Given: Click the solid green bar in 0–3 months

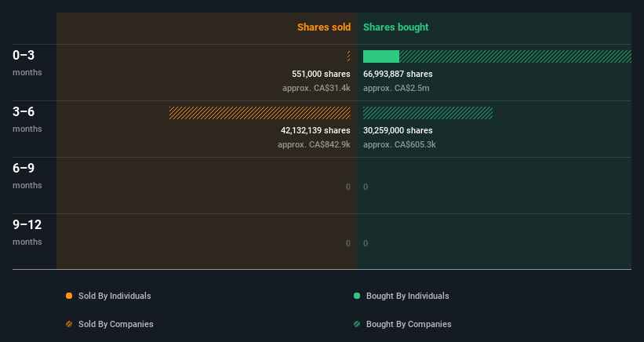Looking at the screenshot, I should click(x=381, y=56).
